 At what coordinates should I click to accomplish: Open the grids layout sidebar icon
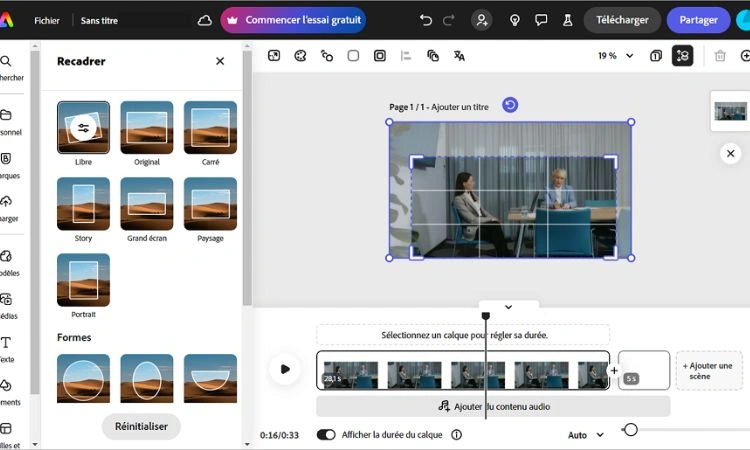pos(6,428)
